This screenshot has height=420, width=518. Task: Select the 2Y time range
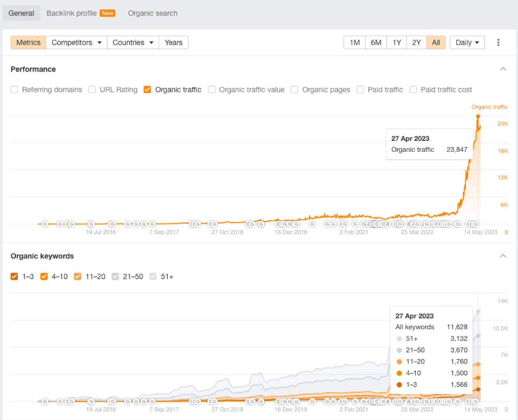[416, 42]
